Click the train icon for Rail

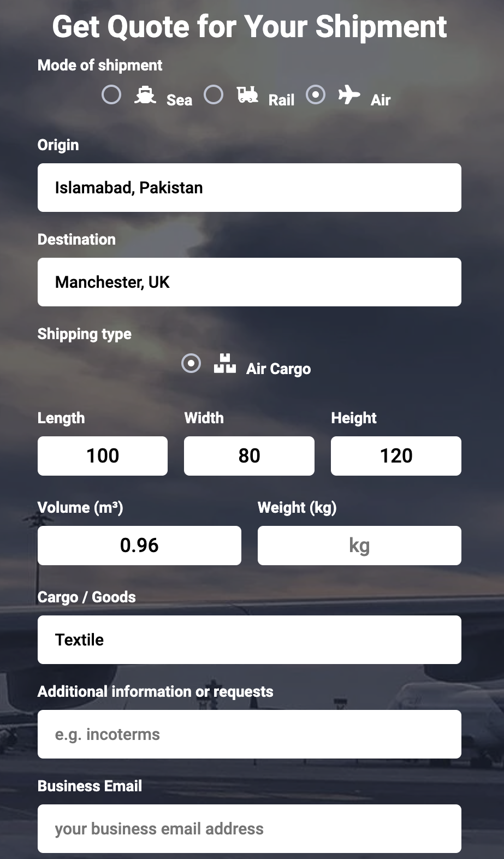247,95
